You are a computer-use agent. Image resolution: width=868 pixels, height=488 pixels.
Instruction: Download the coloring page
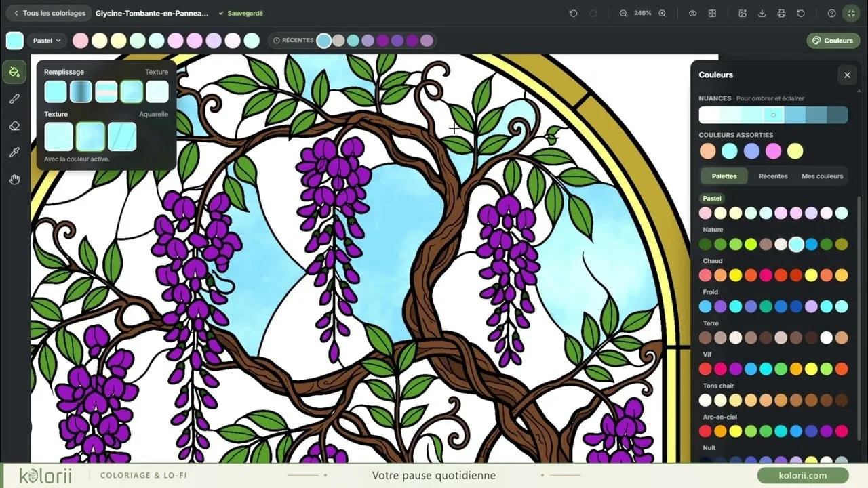click(762, 13)
